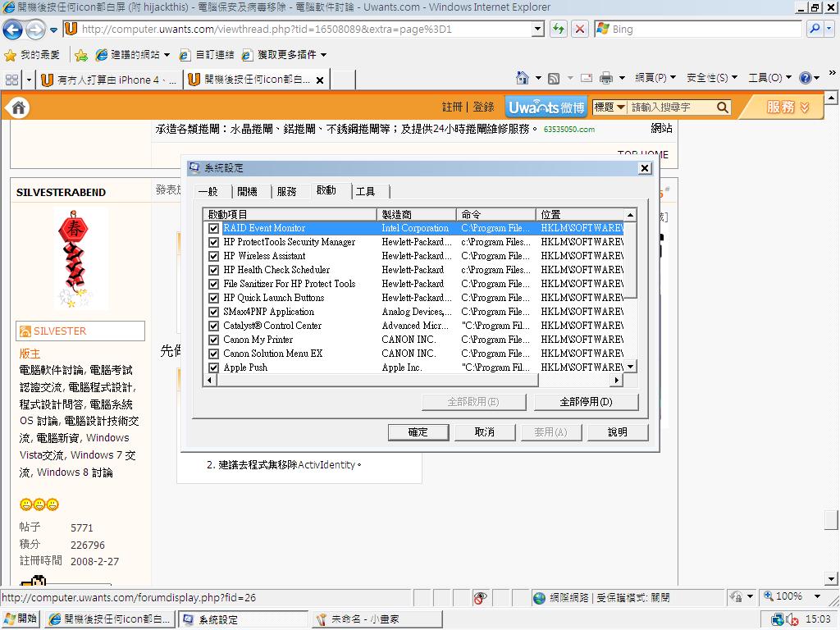This screenshot has height=630, width=840.
Task: Go forward using the browser Forward arrow
Action: click(x=35, y=30)
